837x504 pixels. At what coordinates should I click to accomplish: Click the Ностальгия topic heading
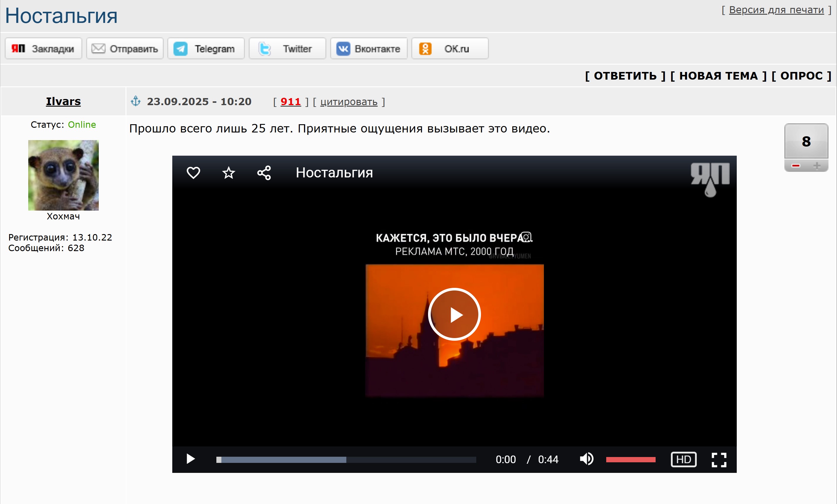61,16
